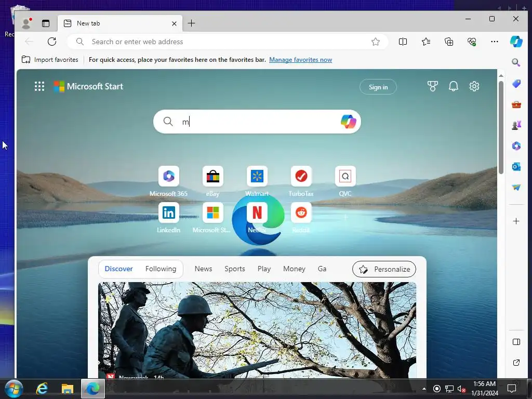Open the Copilot sidebar icon

click(516, 42)
